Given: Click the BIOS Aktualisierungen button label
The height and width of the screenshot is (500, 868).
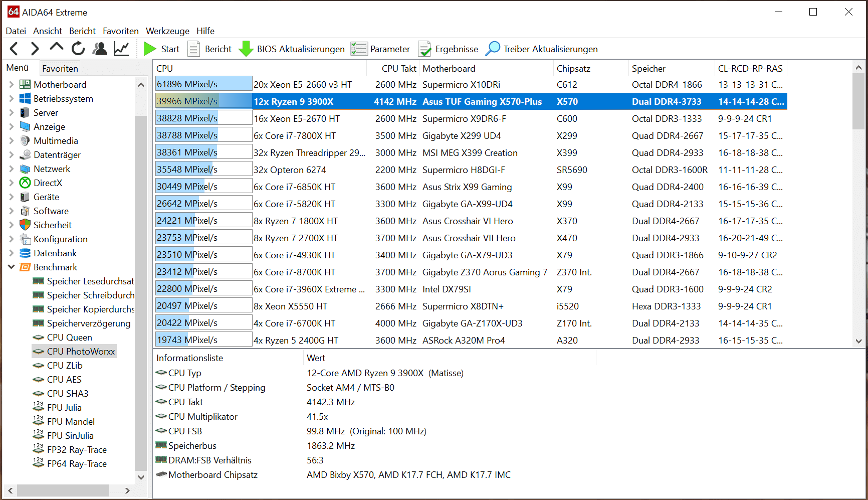Looking at the screenshot, I should tap(301, 49).
